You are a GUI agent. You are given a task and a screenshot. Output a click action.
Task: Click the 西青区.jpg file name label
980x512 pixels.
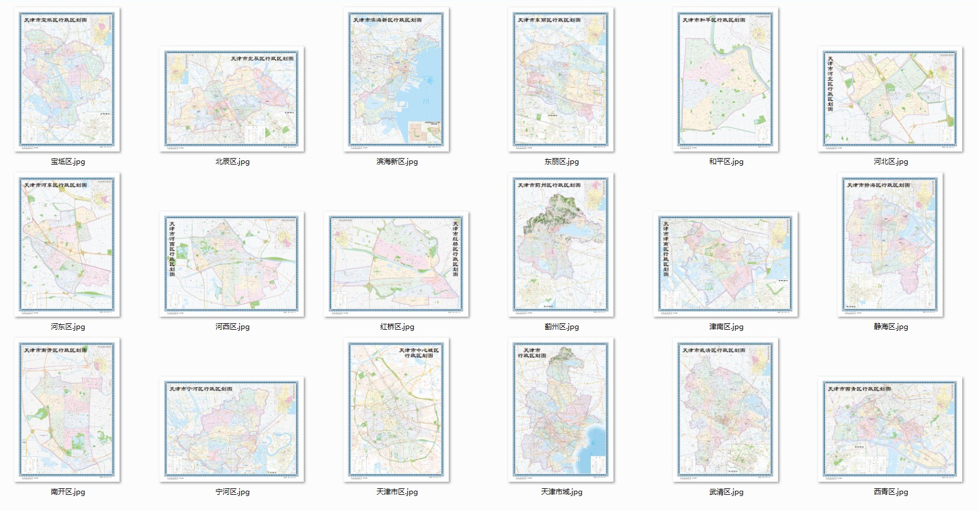click(891, 492)
